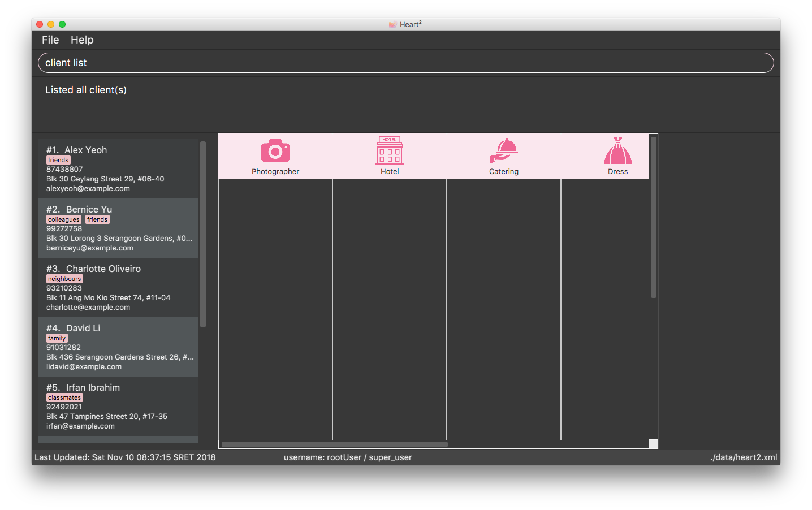Click the email irfan@example.com
The image size is (812, 510).
80,426
